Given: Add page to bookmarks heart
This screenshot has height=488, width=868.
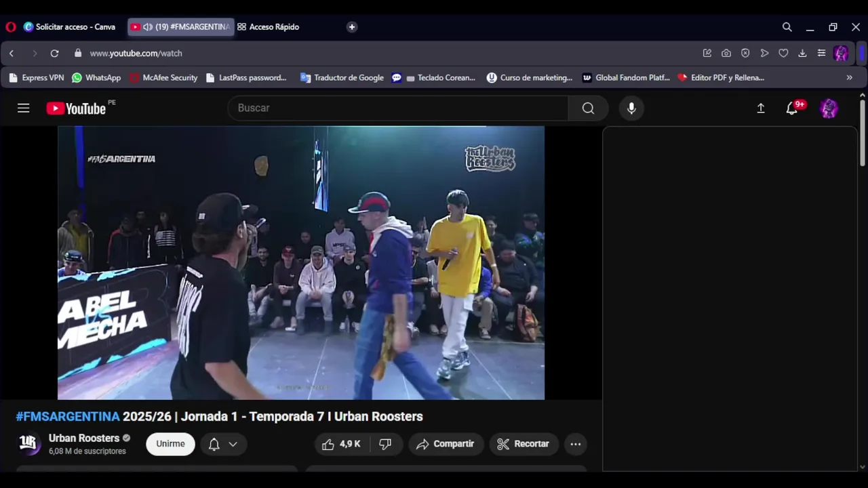Looking at the screenshot, I should tap(783, 53).
